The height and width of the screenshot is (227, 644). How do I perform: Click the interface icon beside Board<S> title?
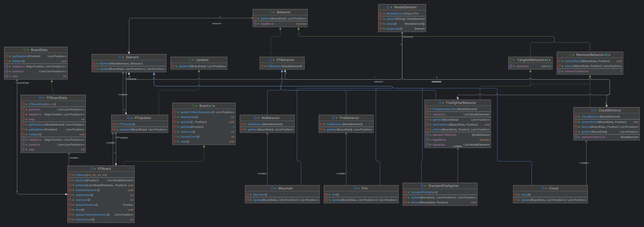193,106
